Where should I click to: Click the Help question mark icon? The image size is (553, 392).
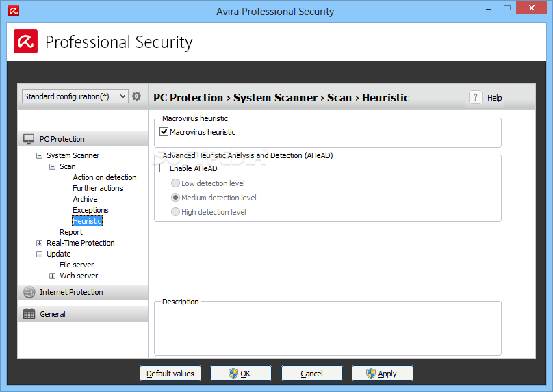[476, 97]
